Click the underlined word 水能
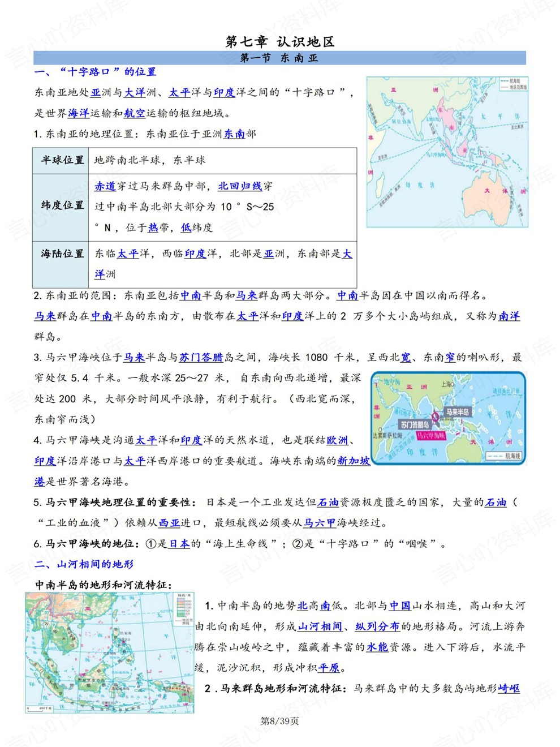Viewport: 560px width, 747px height. pyautogui.click(x=377, y=647)
